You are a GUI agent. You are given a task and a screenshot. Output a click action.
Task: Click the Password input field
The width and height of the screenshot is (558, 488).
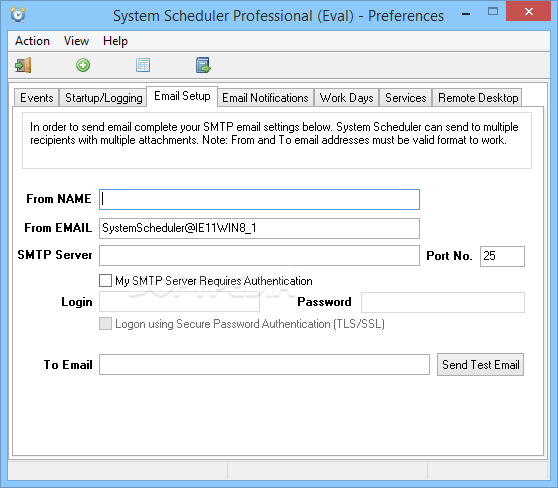tap(443, 303)
